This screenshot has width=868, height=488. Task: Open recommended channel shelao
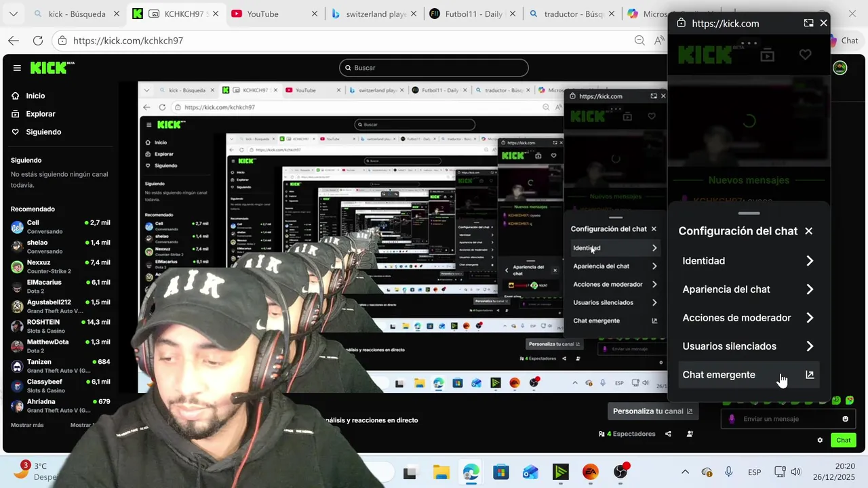click(60, 247)
